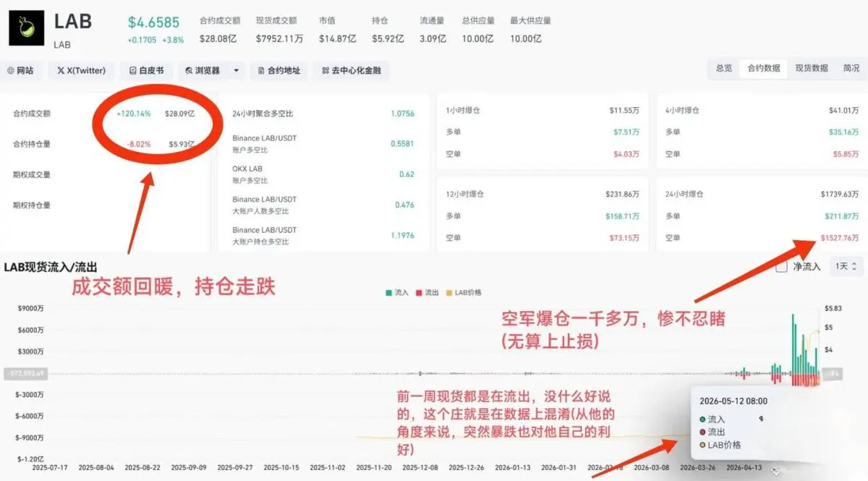Image resolution: width=868 pixels, height=481 pixels.
Task: Click OKX LAB 账户多空比 value 0.62
Action: (407, 174)
